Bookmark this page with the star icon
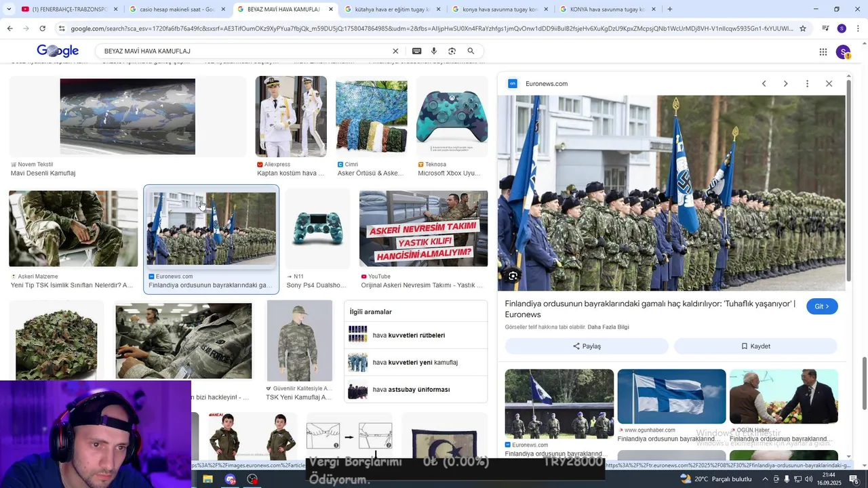 (x=803, y=28)
